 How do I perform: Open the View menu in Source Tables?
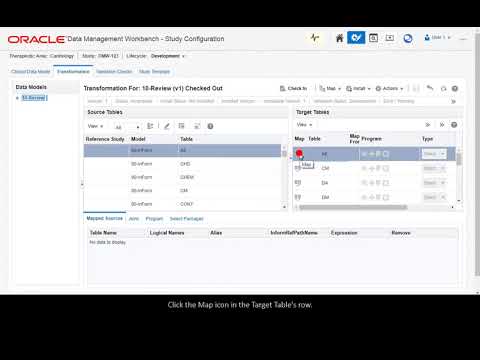[95, 126]
